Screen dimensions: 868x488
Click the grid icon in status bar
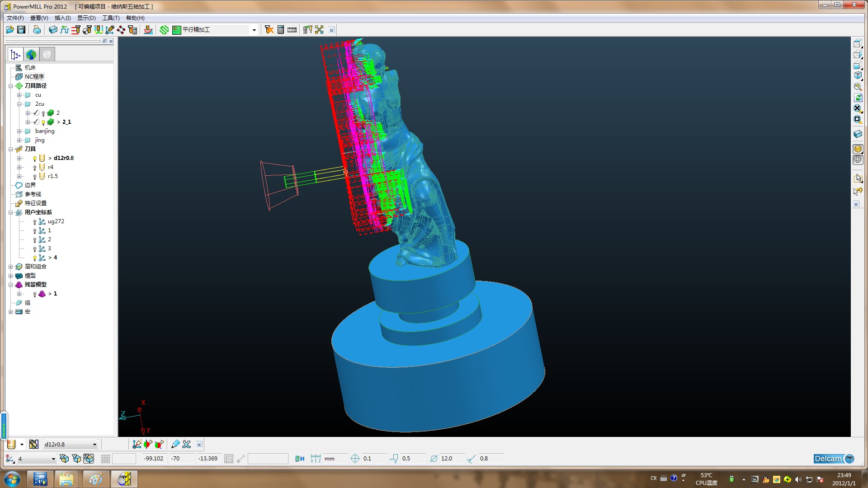coord(105,459)
